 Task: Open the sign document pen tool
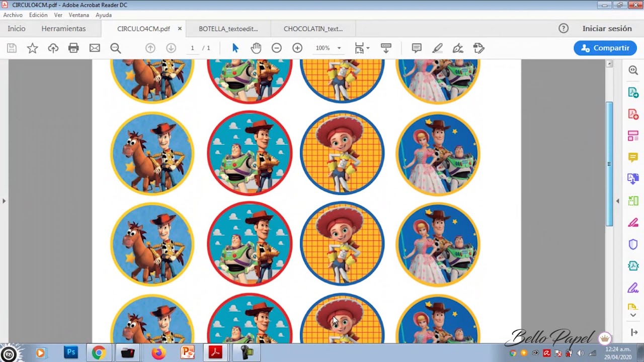click(x=458, y=48)
